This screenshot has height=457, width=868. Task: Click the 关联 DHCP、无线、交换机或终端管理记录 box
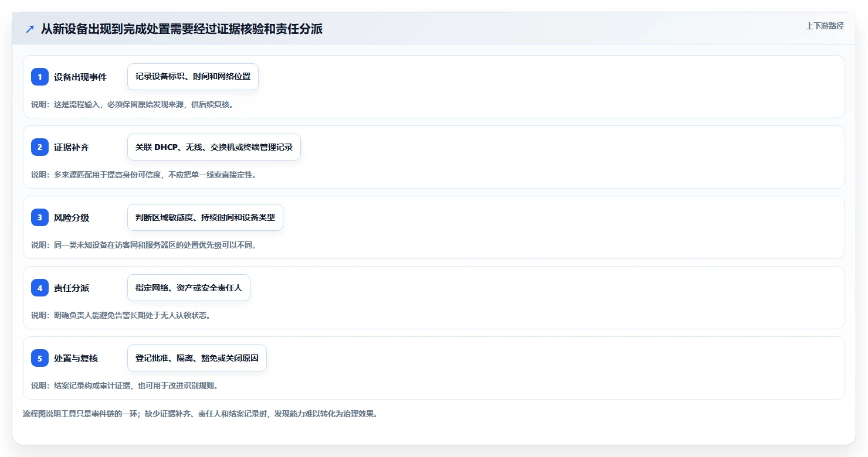click(x=214, y=147)
